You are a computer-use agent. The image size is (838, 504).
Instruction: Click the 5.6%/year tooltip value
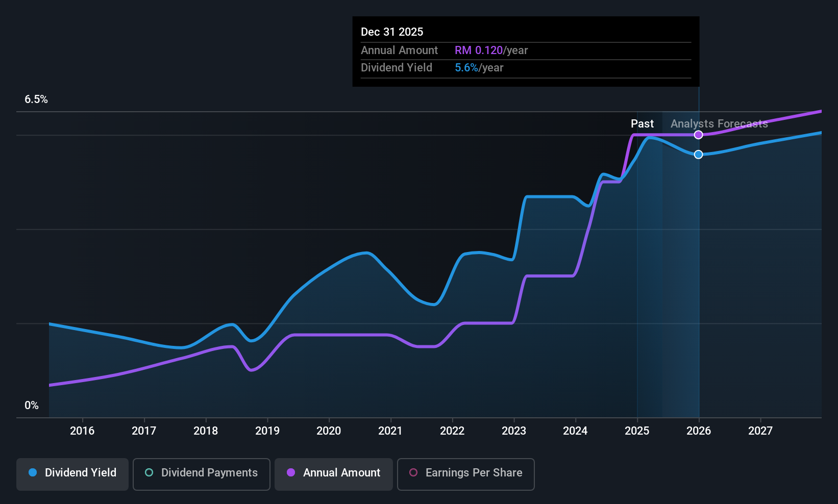tap(479, 68)
